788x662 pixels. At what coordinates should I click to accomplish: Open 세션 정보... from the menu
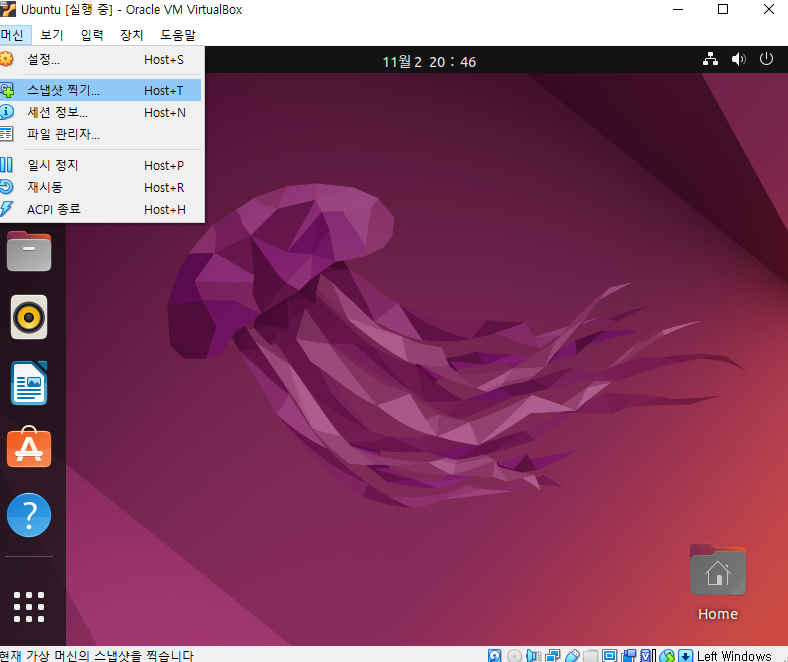[101, 112]
